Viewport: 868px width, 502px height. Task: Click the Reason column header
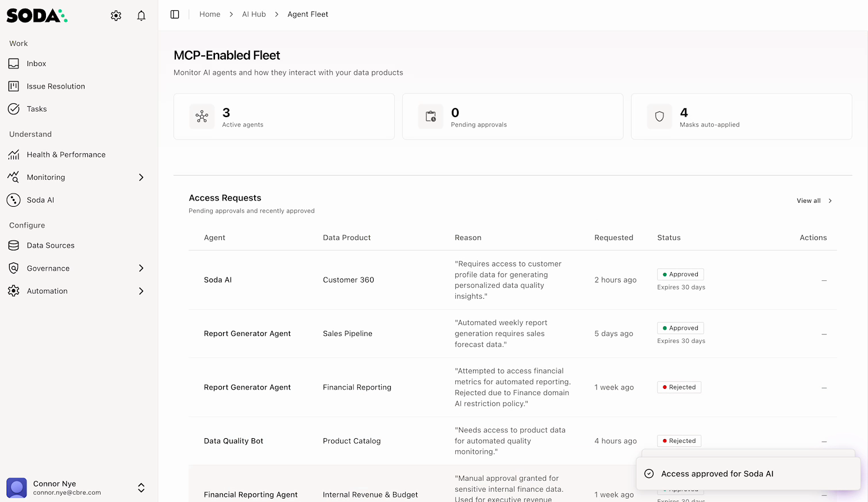click(x=468, y=238)
